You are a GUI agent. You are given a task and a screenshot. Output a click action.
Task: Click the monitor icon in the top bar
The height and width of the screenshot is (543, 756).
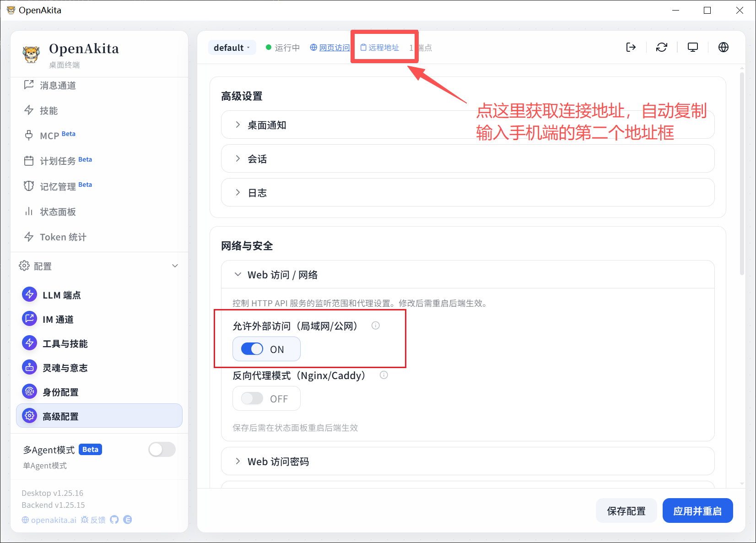(693, 47)
